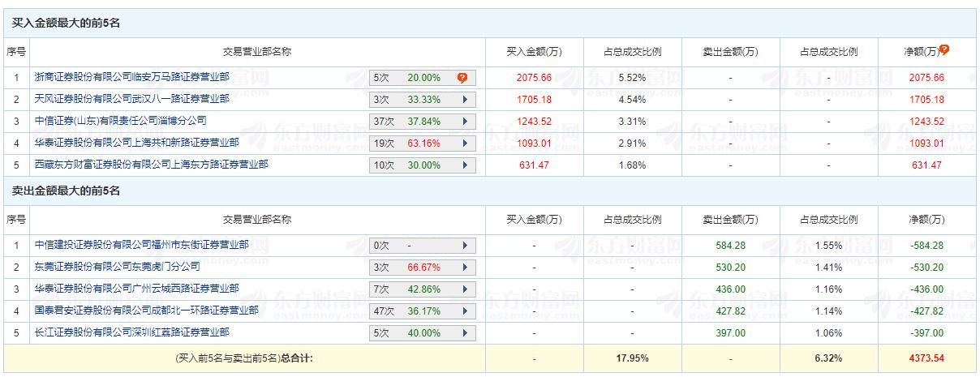Click the (买入前5名与卖出前5名)总合计 label
Screen dimensions: 980x377
(244, 358)
